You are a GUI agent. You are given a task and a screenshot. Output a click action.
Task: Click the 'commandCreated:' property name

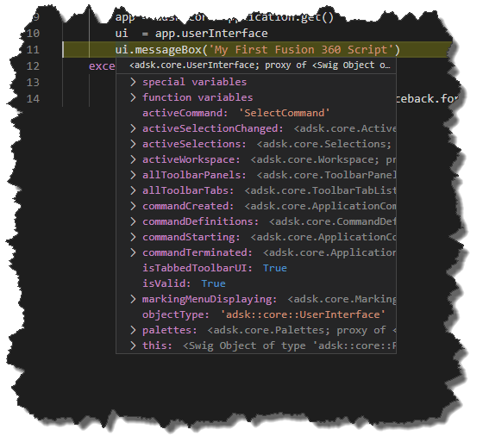point(188,206)
